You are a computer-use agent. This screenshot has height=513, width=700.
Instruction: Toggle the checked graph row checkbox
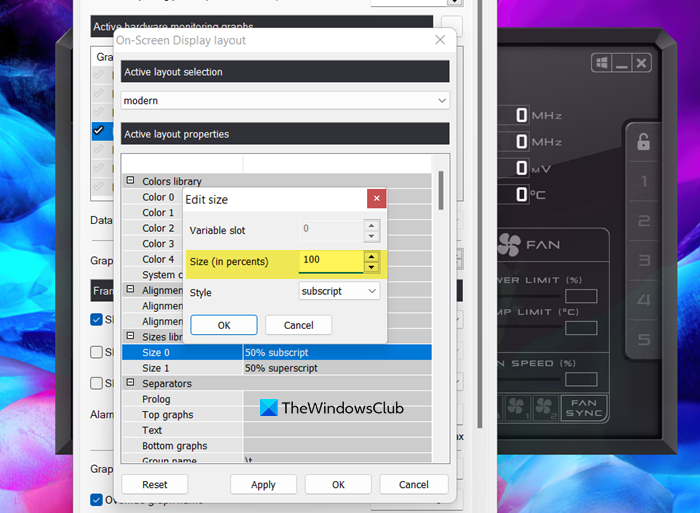[98, 130]
